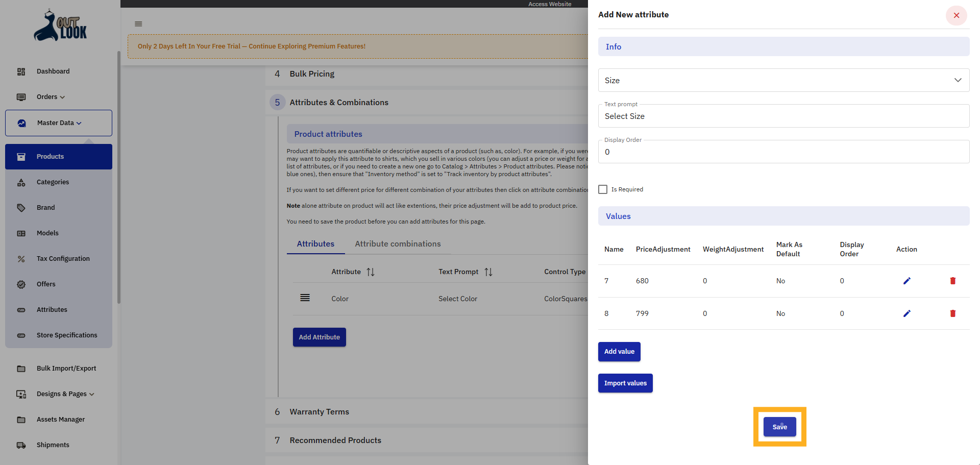The height and width of the screenshot is (465, 980).
Task: Toggle the hamburger menu icon
Action: 138,24
